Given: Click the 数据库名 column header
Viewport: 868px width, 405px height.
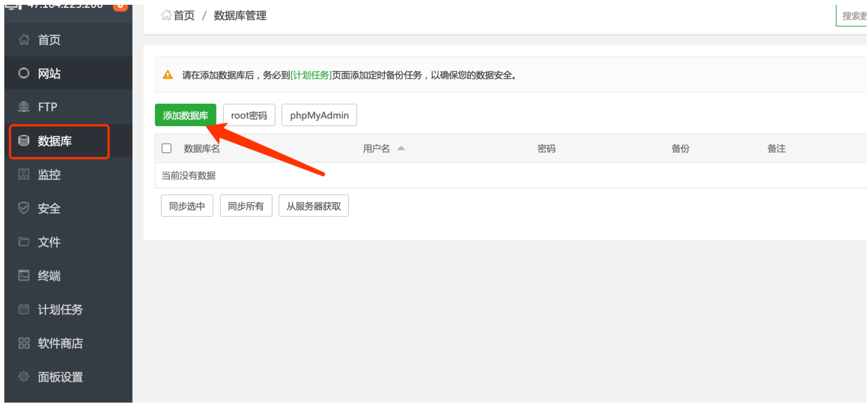Looking at the screenshot, I should point(202,148).
